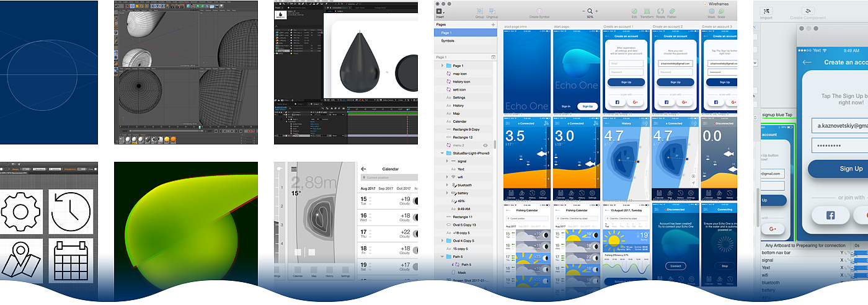Viewport: 868px width, 305px height.
Task: Expand the Page 1 folder layer
Action: 442,66
